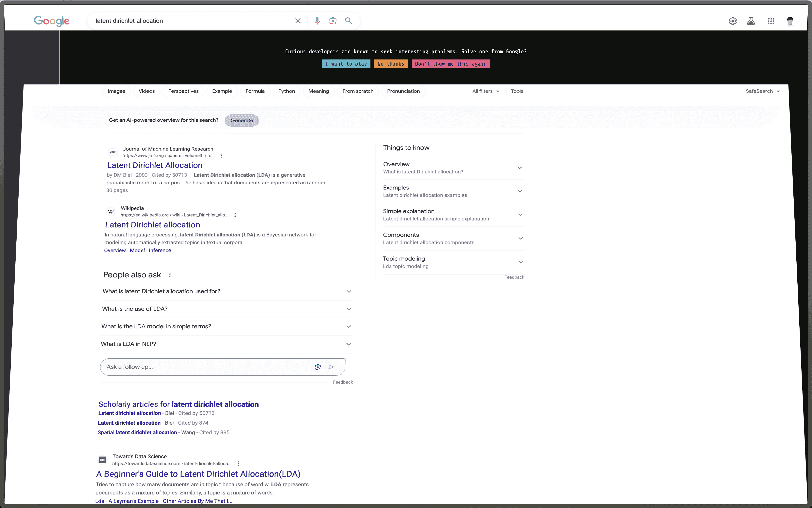812x508 pixels.
Task: Click the Generate AI overview button
Action: point(242,120)
